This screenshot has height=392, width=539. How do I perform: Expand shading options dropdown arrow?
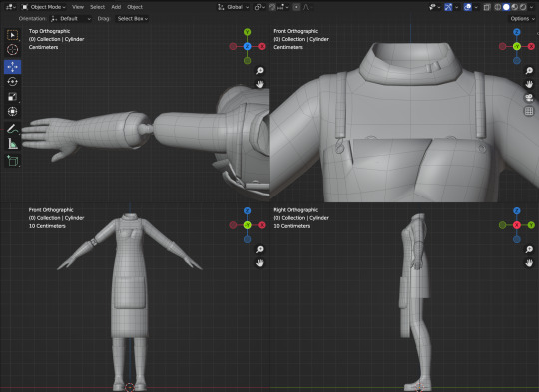(x=531, y=7)
